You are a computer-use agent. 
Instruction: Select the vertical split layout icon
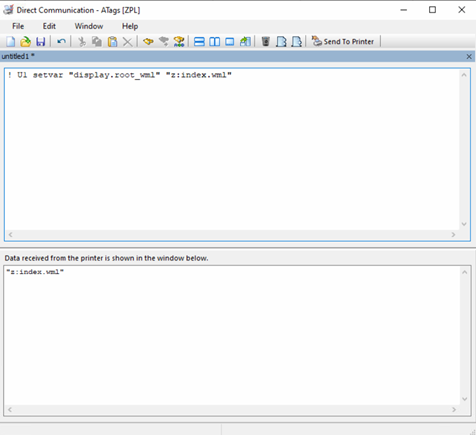[215, 42]
